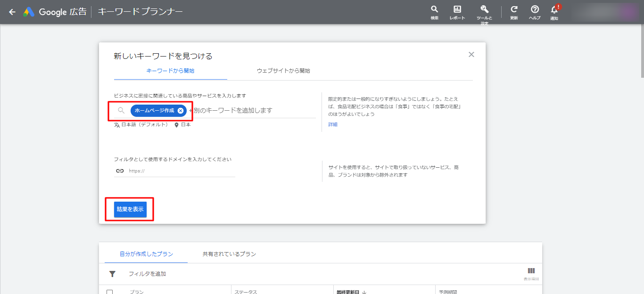Toggle the select-all plans checkbox
The image size is (644, 294).
pyautogui.click(x=110, y=292)
